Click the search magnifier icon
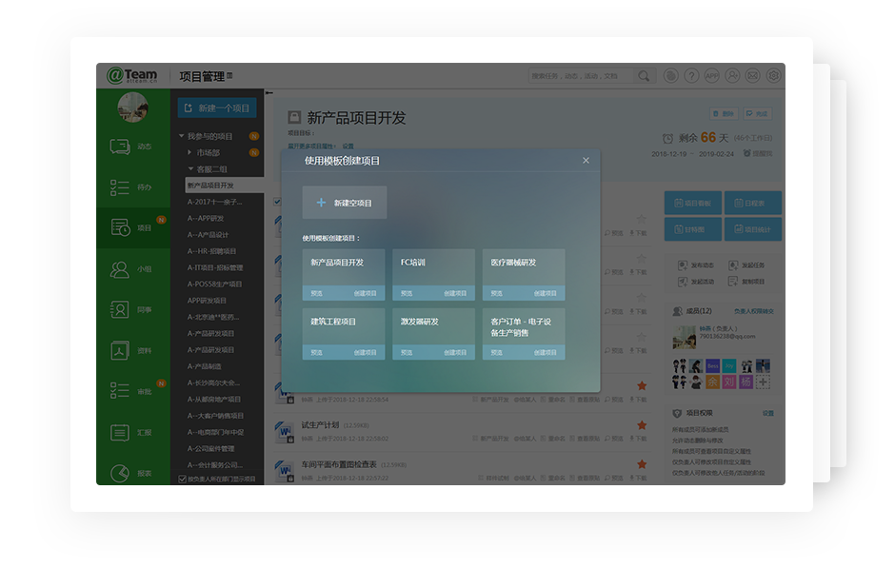The width and height of the screenshot is (895, 588). pyautogui.click(x=645, y=76)
